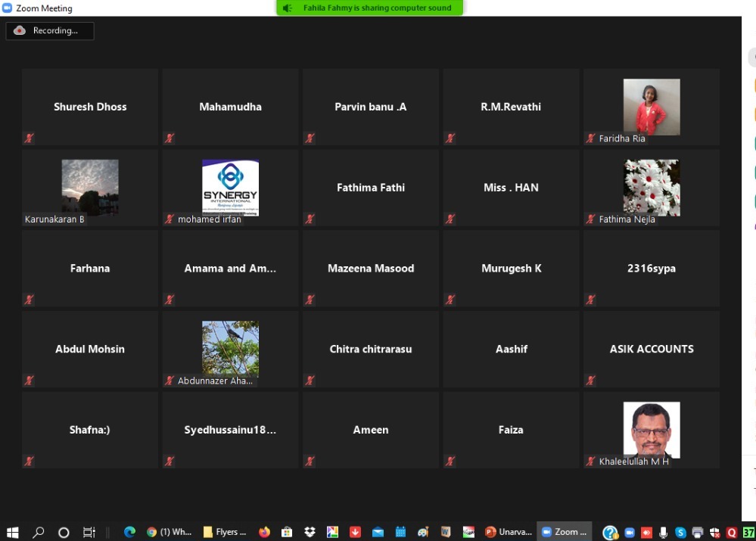
Task: Switch to the PowerPoint Unarva taskbar item
Action: (509, 532)
